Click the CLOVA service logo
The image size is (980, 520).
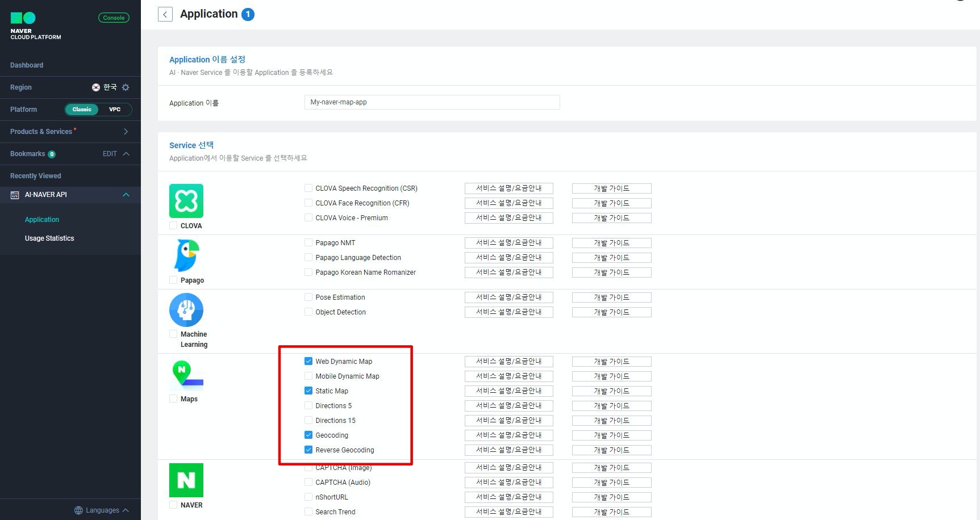point(186,201)
